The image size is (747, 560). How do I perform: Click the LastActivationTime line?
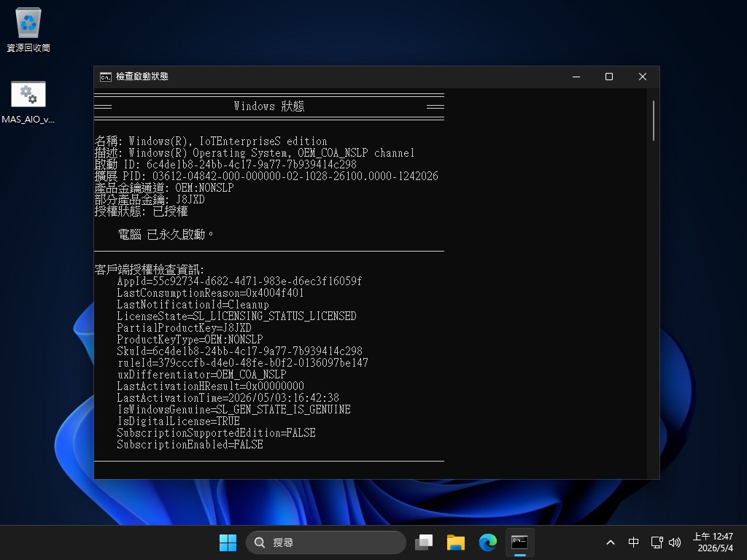pyautogui.click(x=228, y=397)
